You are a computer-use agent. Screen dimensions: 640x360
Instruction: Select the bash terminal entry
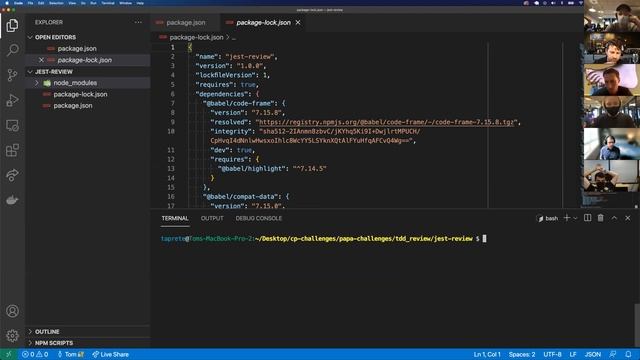547,218
